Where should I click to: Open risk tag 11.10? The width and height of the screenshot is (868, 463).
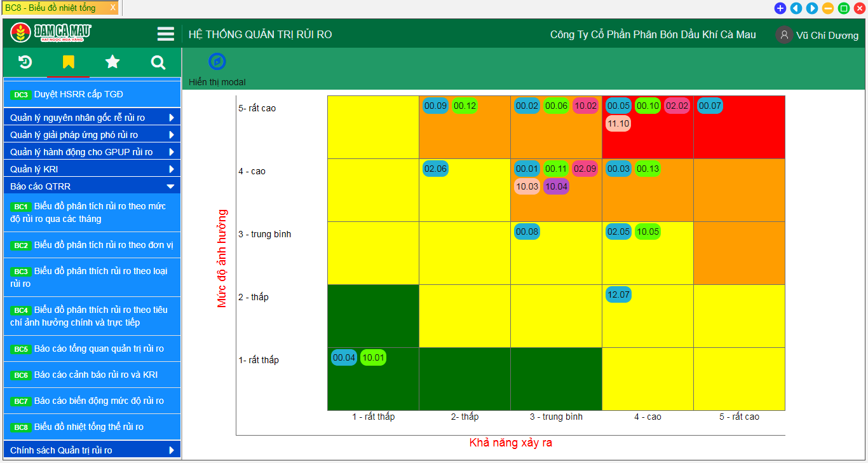point(618,124)
